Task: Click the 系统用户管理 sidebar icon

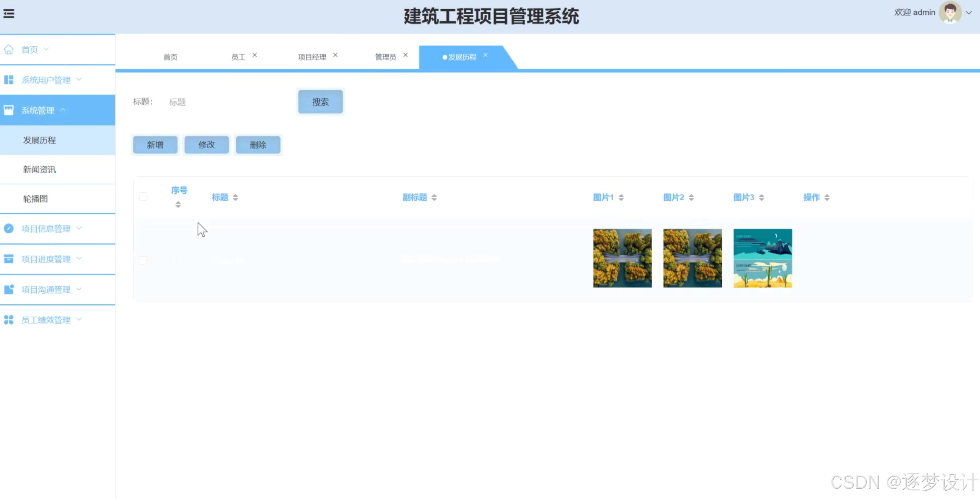Action: point(8,80)
